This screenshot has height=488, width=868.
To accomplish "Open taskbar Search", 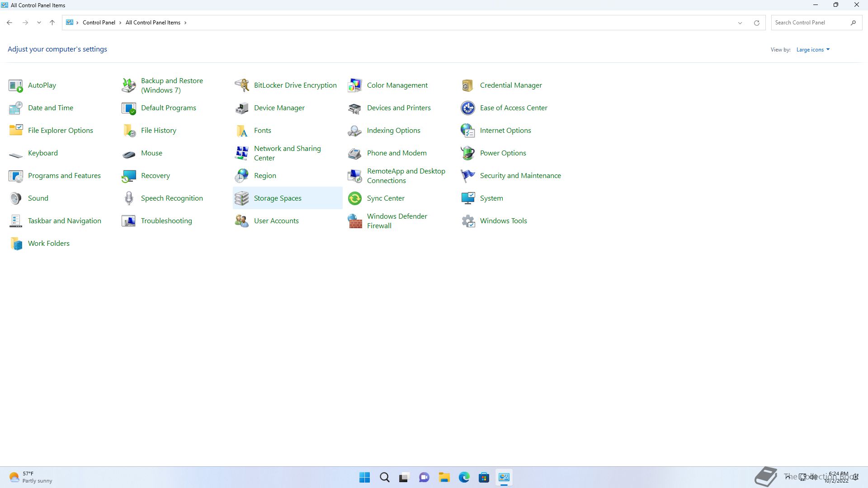I will 384,477.
